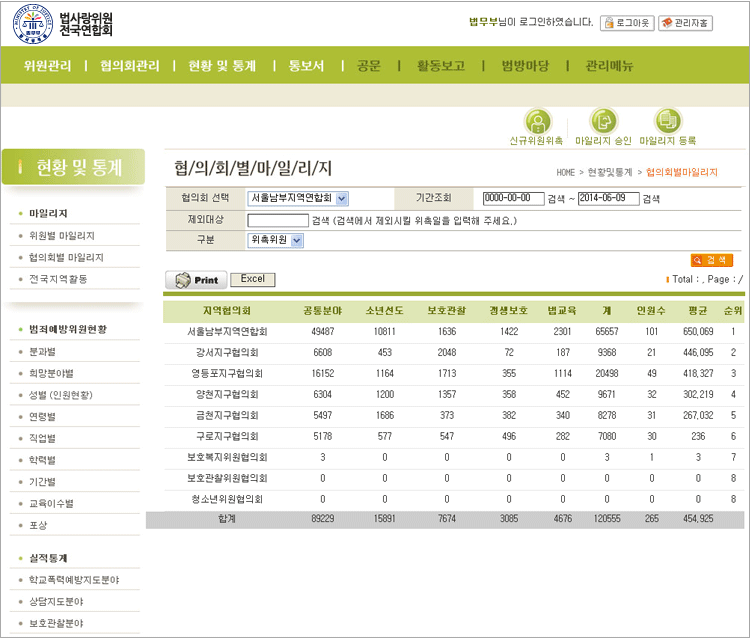Open the 협의회 선택 dropdown

point(298,198)
